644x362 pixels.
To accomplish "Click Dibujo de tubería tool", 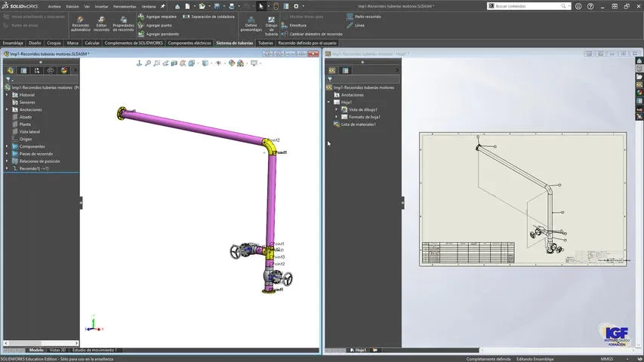I will pos(271,26).
